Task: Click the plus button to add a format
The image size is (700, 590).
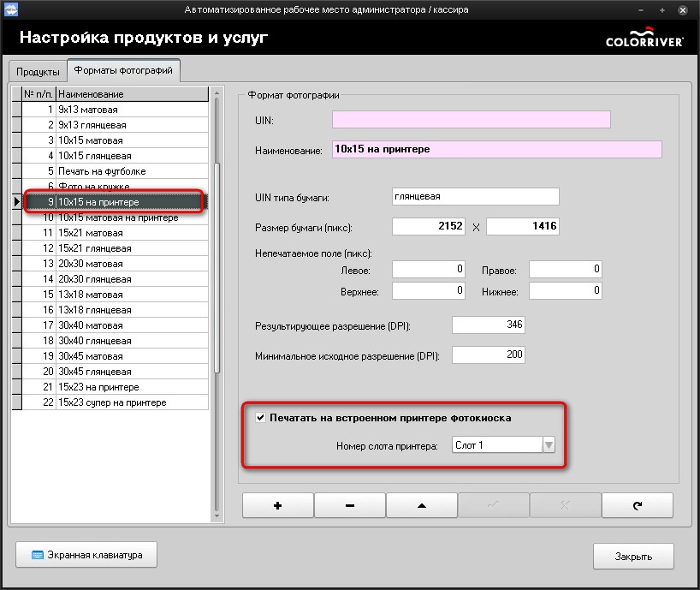Action: click(277, 505)
